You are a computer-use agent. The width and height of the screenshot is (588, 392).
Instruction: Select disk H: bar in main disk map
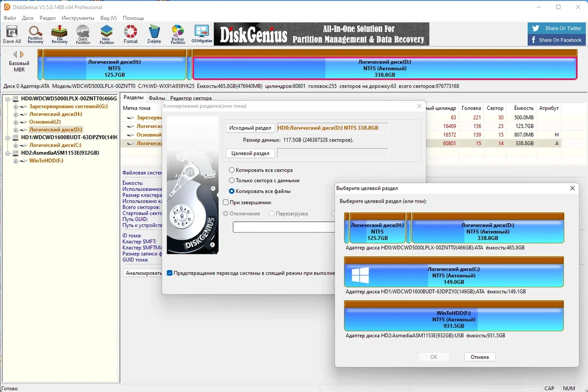114,65
